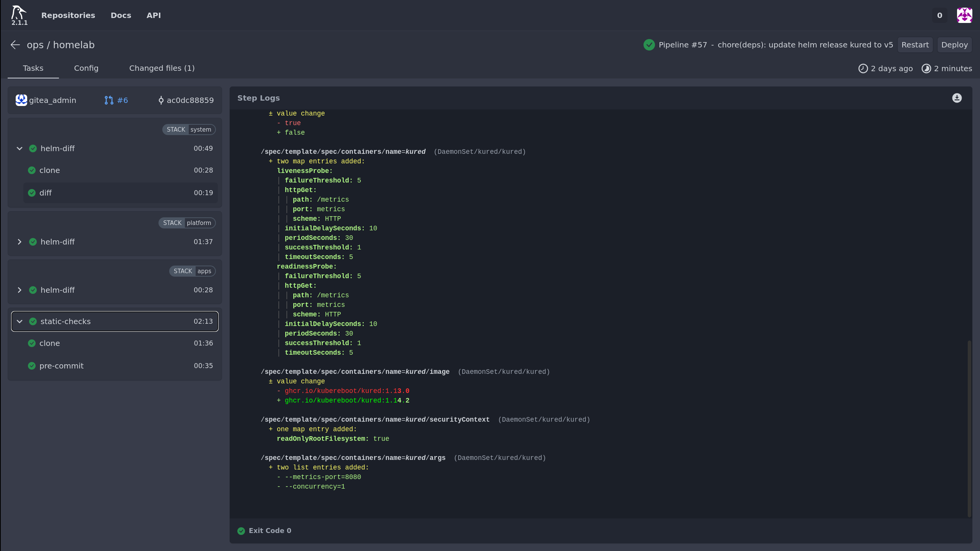This screenshot has width=980, height=551.
Task: Click the --concurrency=1 log line
Action: click(311, 487)
